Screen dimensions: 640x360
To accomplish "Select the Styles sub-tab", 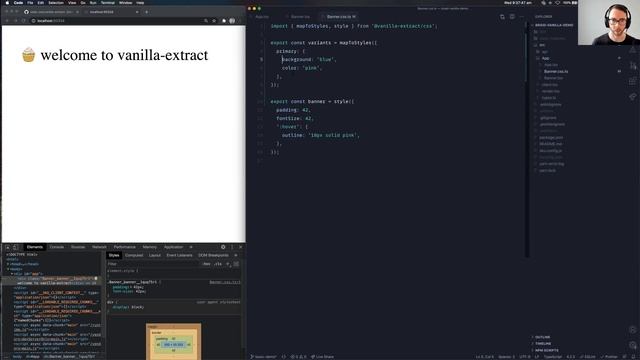I will [114, 255].
